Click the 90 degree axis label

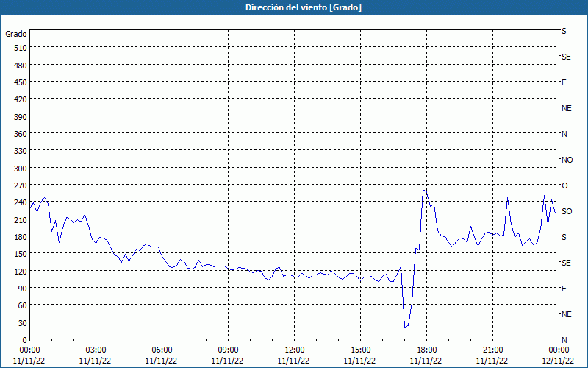pyautogui.click(x=23, y=289)
